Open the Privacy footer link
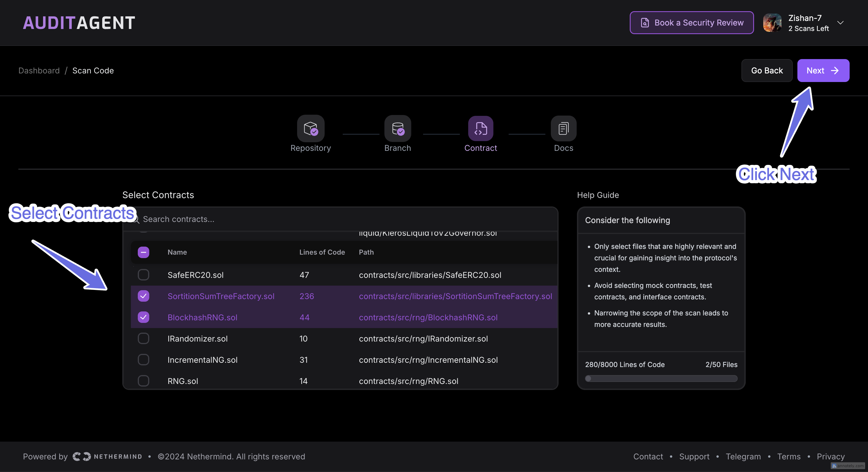The width and height of the screenshot is (868, 472). click(x=831, y=457)
